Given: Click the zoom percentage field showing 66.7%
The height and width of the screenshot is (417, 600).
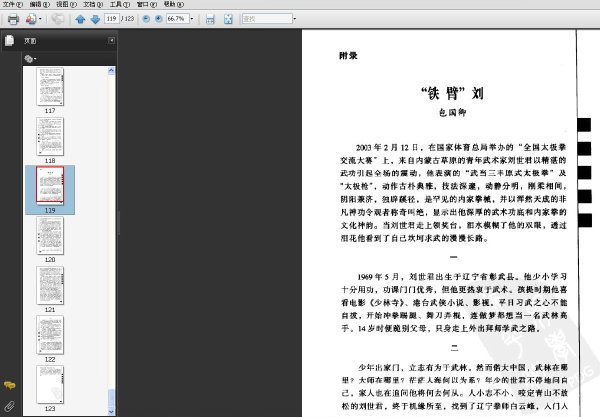Looking at the screenshot, I should [177, 18].
